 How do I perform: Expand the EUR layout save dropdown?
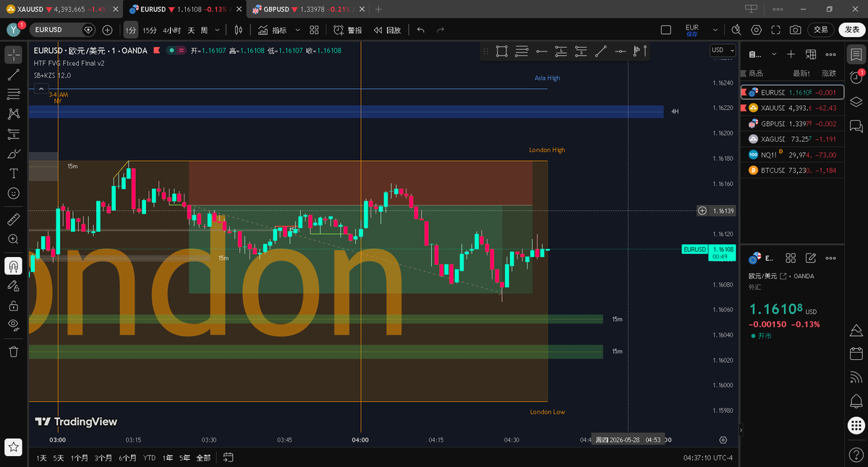pos(715,30)
